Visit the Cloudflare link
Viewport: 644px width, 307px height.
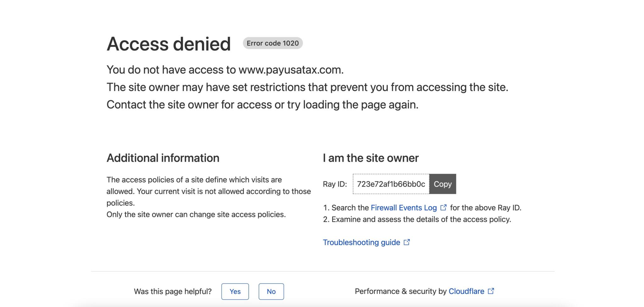pos(466,291)
